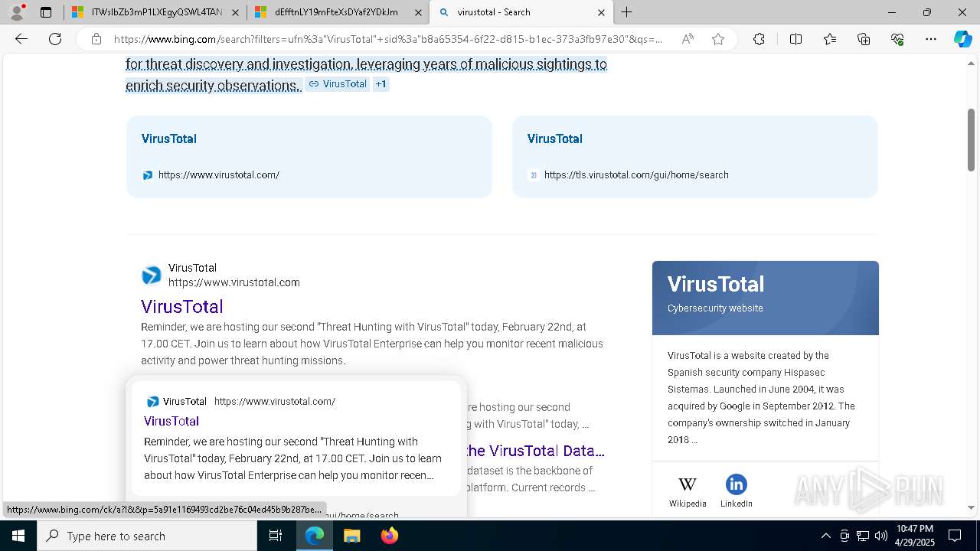Open VirusTotal citation link chip

pyautogui.click(x=338, y=84)
